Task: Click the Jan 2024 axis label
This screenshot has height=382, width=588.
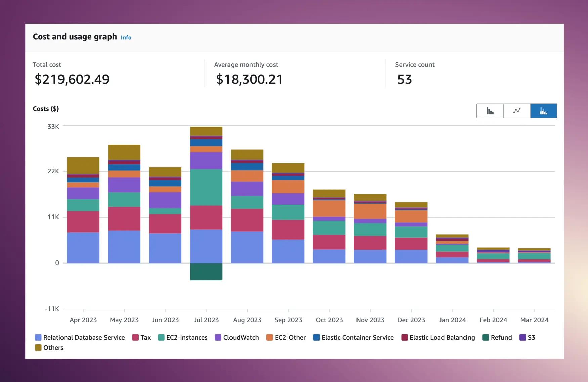Action: (x=452, y=320)
